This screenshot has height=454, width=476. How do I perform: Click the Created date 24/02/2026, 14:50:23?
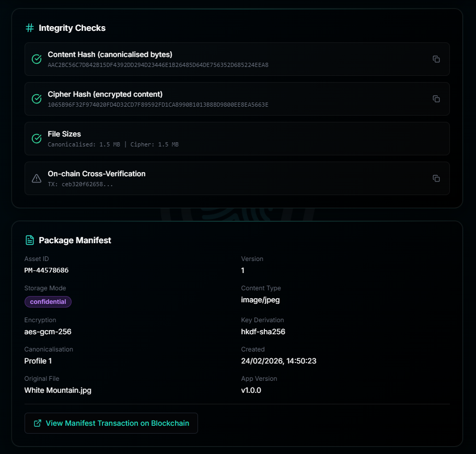point(278,361)
